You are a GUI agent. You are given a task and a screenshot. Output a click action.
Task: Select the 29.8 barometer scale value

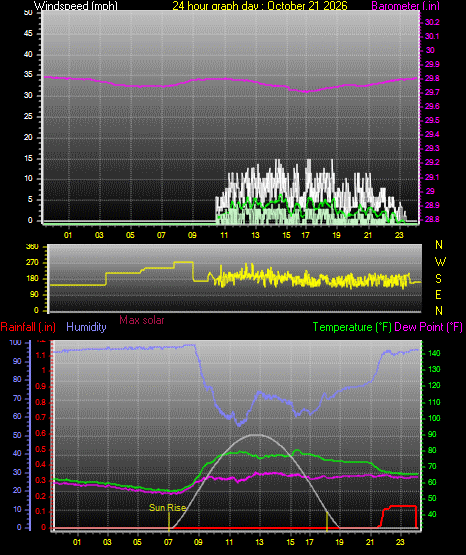tap(432, 78)
